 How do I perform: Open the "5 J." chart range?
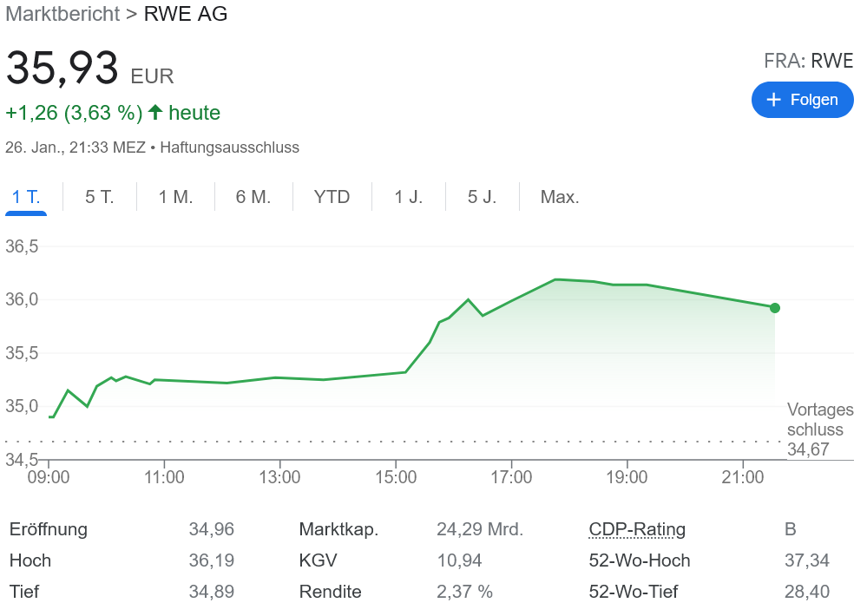tap(482, 197)
